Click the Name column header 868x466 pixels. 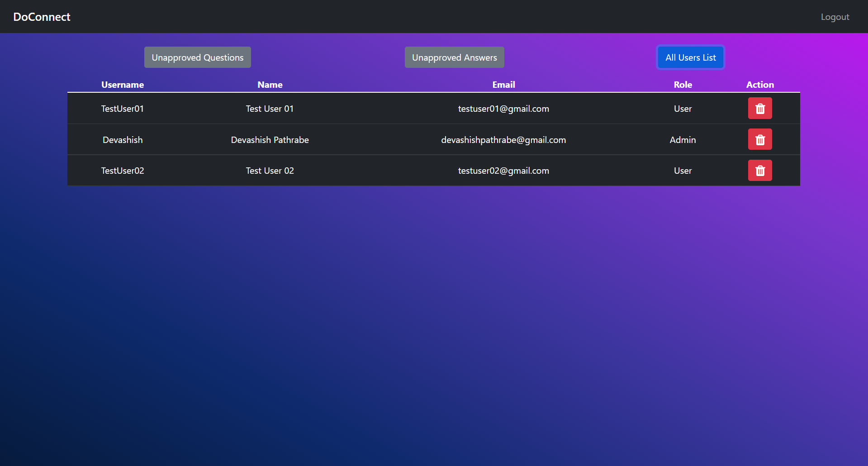tap(270, 85)
